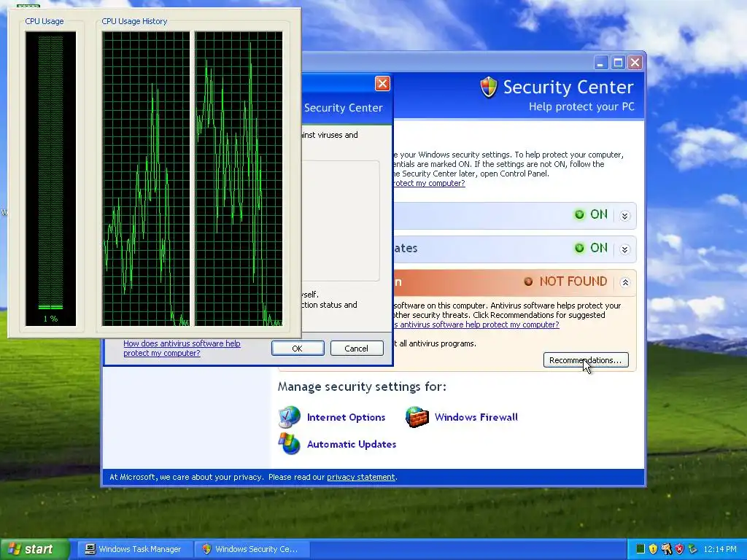747x560 pixels.
Task: Click the Windows Firewall brick wall icon
Action: (x=417, y=416)
